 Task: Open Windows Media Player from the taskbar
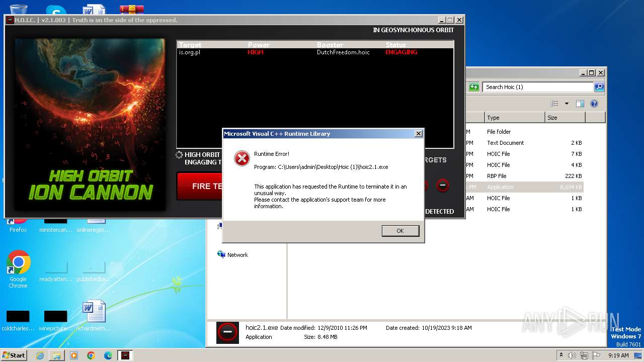[x=74, y=355]
